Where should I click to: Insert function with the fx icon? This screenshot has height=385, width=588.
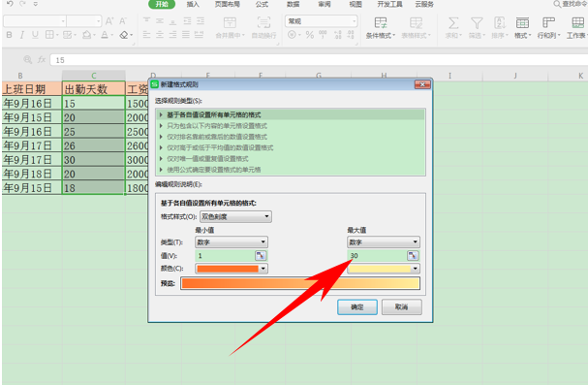(x=42, y=60)
